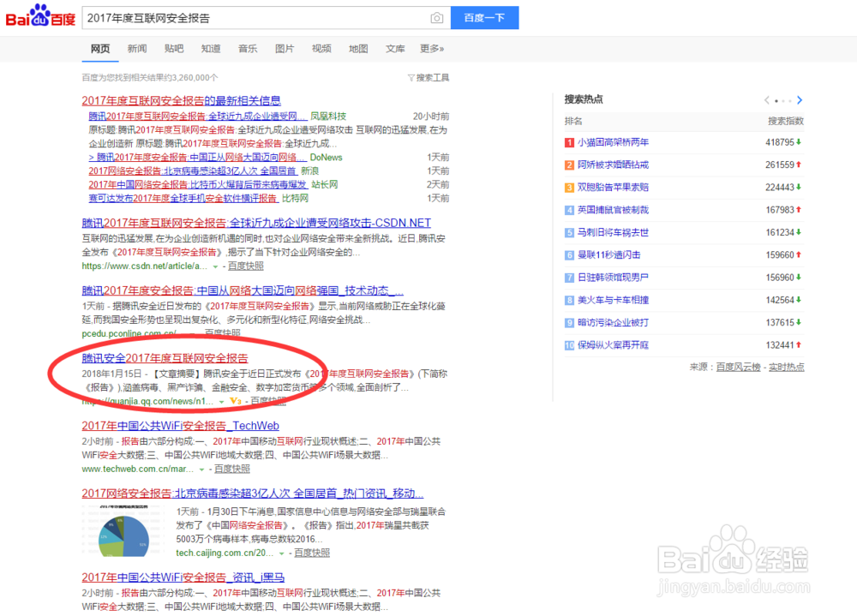This screenshot has width=857, height=616.
Task: Click rank 3 badge in hot list
Action: [x=569, y=188]
